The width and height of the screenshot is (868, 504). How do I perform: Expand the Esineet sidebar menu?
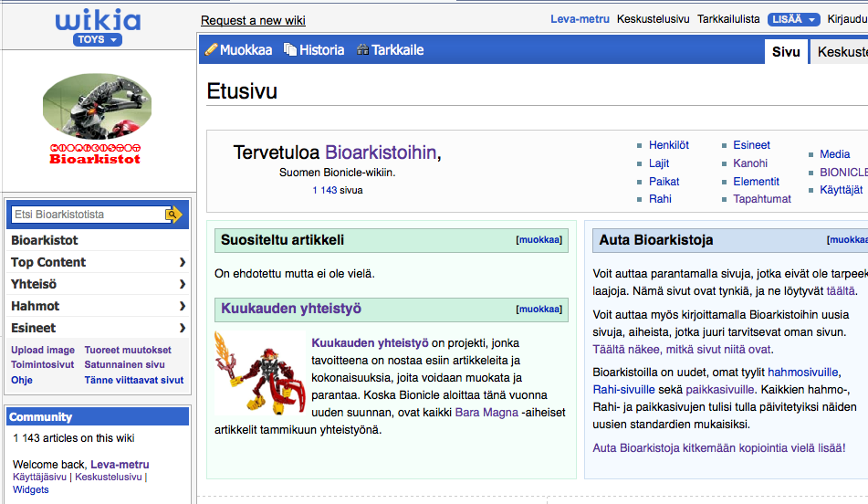[98, 328]
